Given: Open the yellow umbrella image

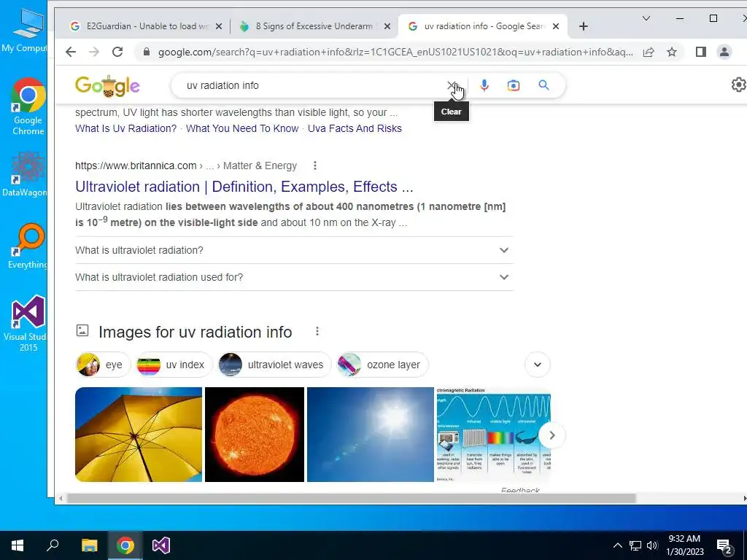Looking at the screenshot, I should [x=139, y=435].
